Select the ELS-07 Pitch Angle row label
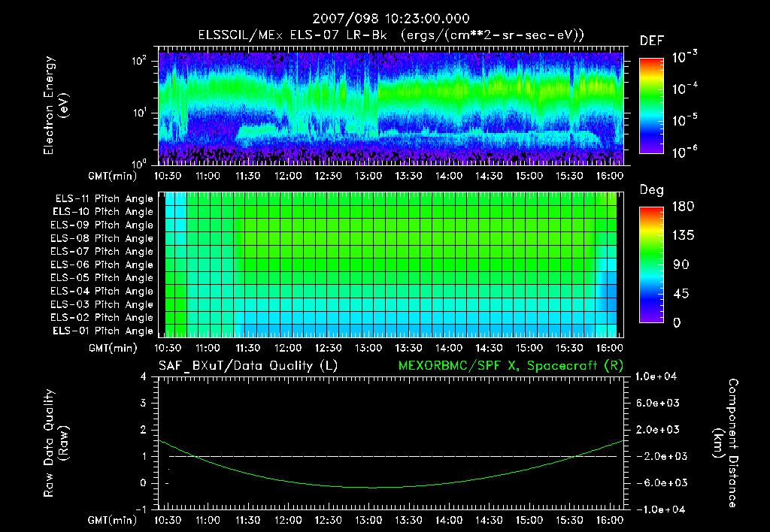The image size is (770, 532). tap(102, 252)
